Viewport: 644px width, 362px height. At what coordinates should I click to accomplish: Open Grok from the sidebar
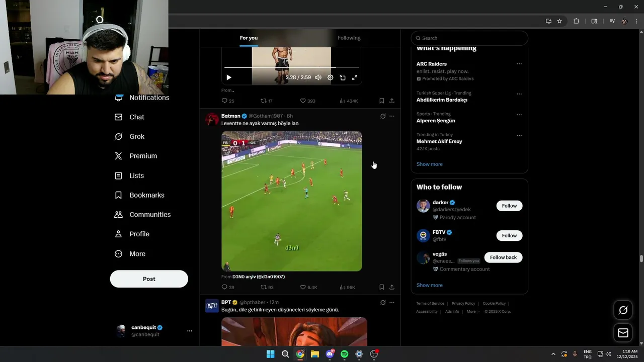(130, 137)
